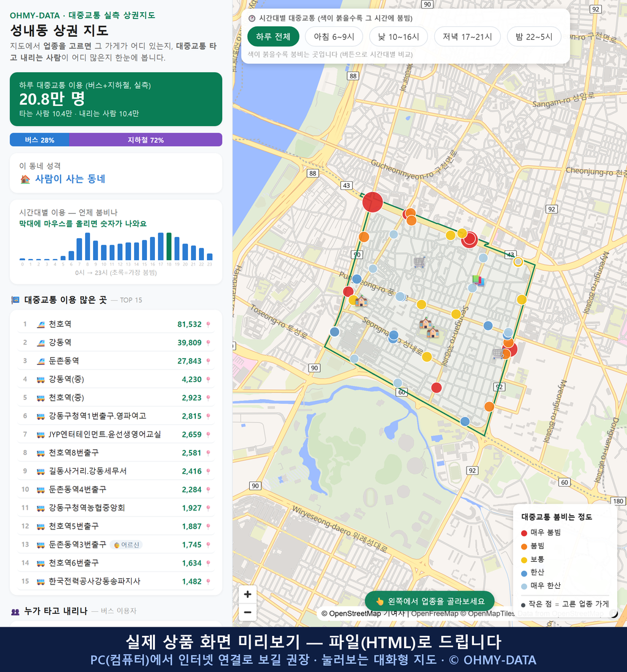Image resolution: width=627 pixels, height=672 pixels.
Task: Click the pin icon in 강동역(중) row
Action: 208,379
